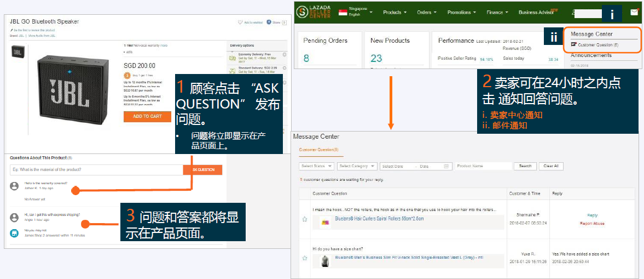Click the question input field

coord(96,169)
